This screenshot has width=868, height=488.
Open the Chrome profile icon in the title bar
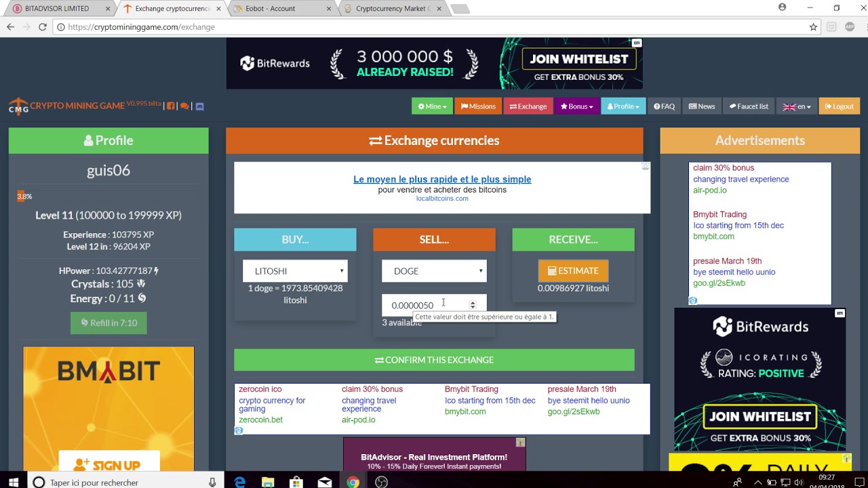pos(783,7)
